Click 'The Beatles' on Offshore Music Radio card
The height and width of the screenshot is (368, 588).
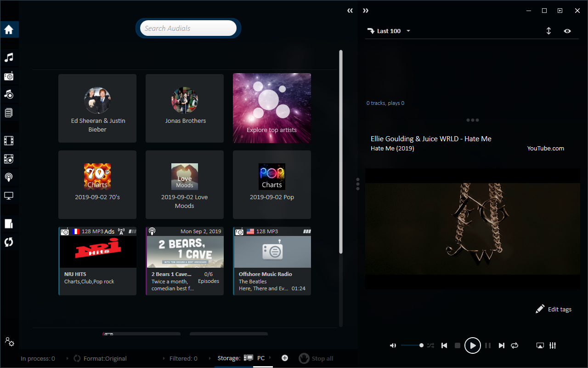pyautogui.click(x=253, y=282)
